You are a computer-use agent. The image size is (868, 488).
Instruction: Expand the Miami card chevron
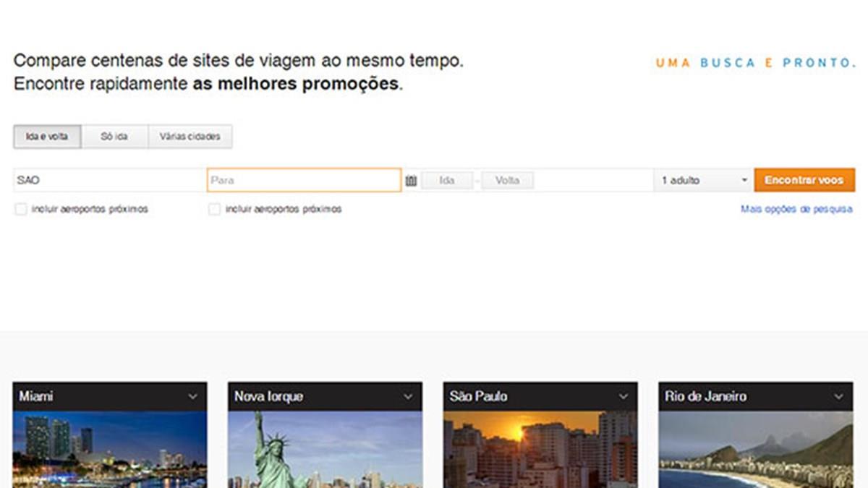pyautogui.click(x=192, y=397)
